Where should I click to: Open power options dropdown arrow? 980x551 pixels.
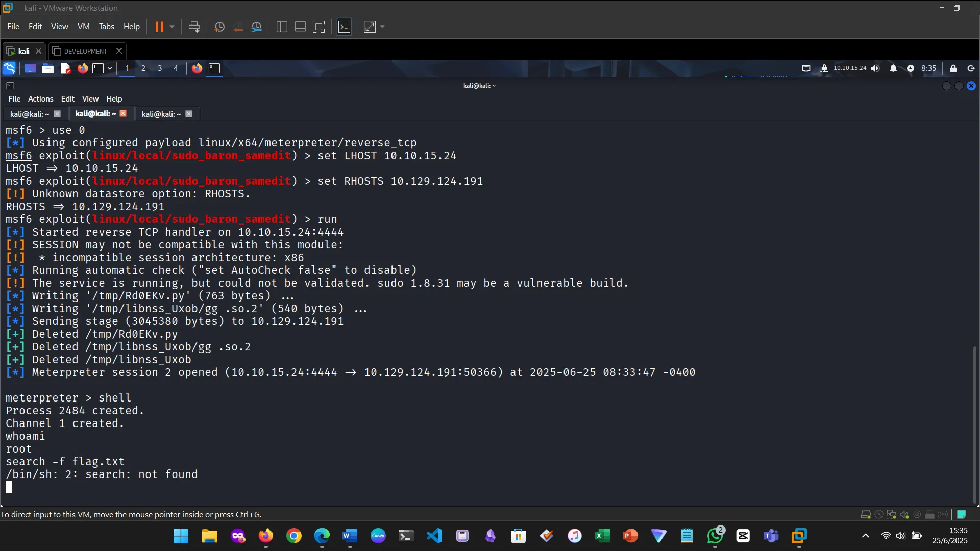172,27
